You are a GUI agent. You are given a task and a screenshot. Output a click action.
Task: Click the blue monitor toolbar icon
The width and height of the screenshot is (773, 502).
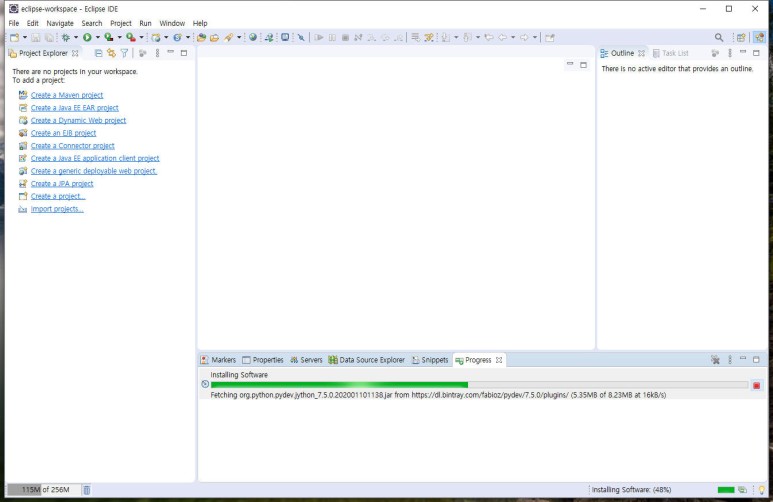(285, 37)
